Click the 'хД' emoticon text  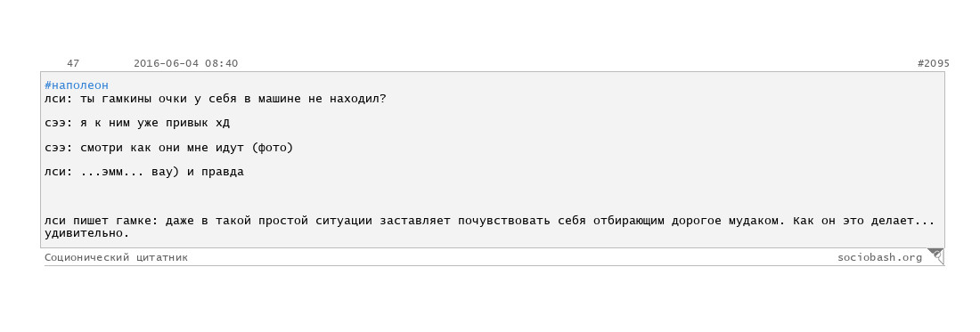click(223, 123)
